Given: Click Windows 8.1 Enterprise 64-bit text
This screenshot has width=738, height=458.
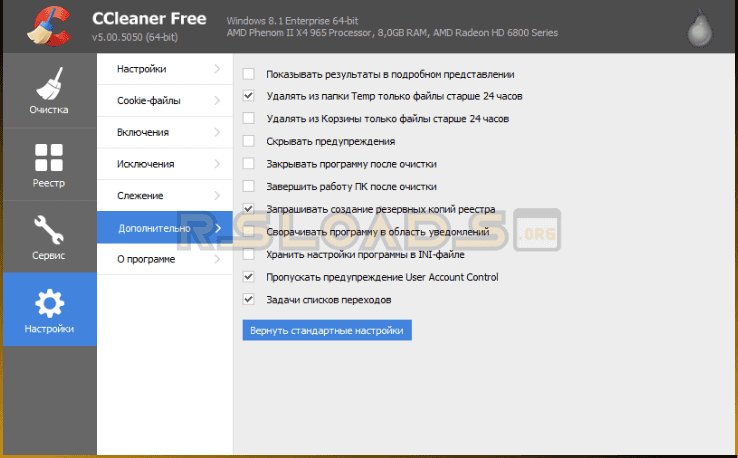Looking at the screenshot, I should [292, 21].
